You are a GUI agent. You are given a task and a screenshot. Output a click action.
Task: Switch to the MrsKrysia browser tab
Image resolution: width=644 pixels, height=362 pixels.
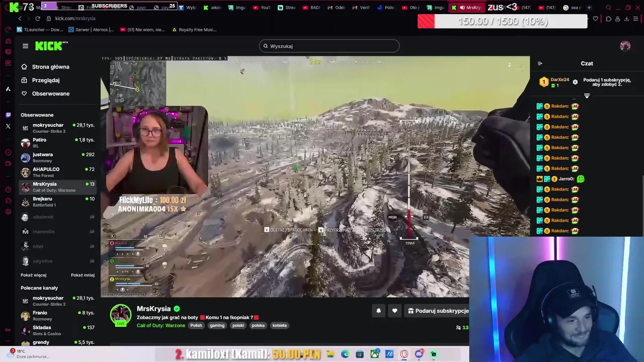[467, 8]
